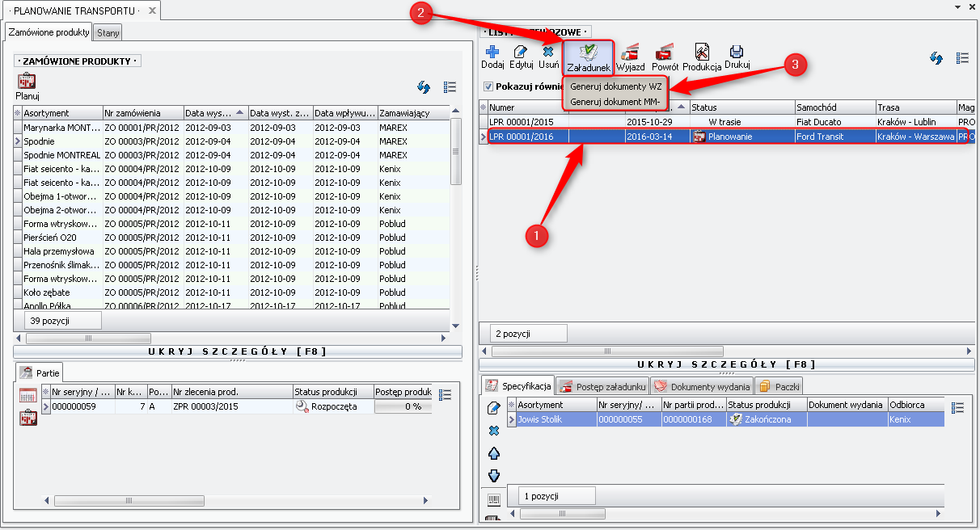Click the Dodaj (add) plus icon
The image size is (980, 530).
(492, 53)
